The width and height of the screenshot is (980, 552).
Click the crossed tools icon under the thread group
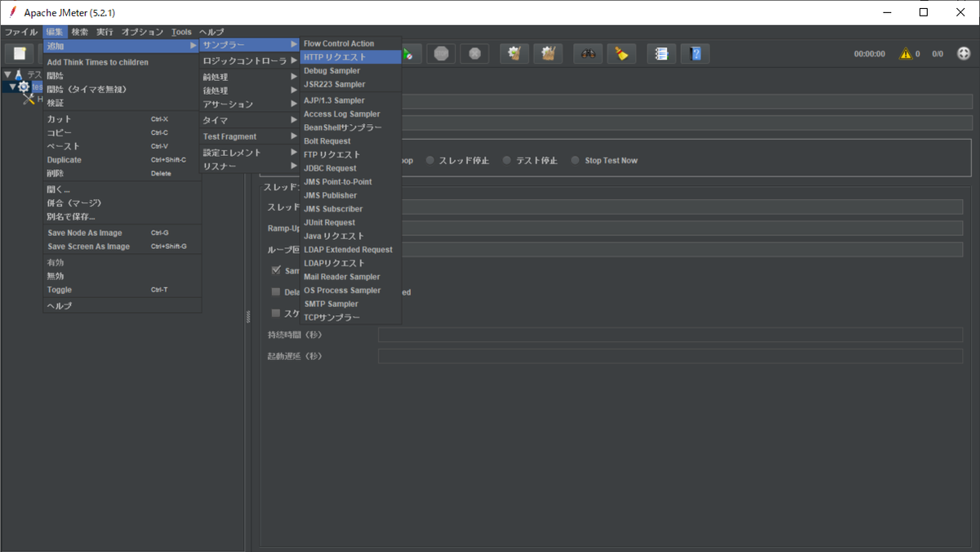coord(29,99)
